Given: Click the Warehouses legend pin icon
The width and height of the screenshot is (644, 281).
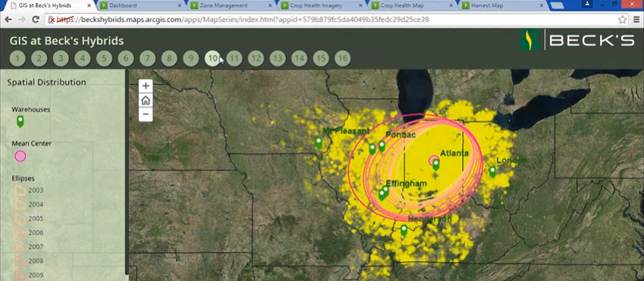Looking at the screenshot, I should click(20, 122).
